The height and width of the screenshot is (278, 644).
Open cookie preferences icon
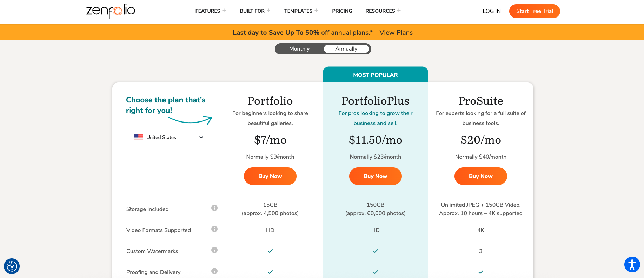click(x=12, y=266)
